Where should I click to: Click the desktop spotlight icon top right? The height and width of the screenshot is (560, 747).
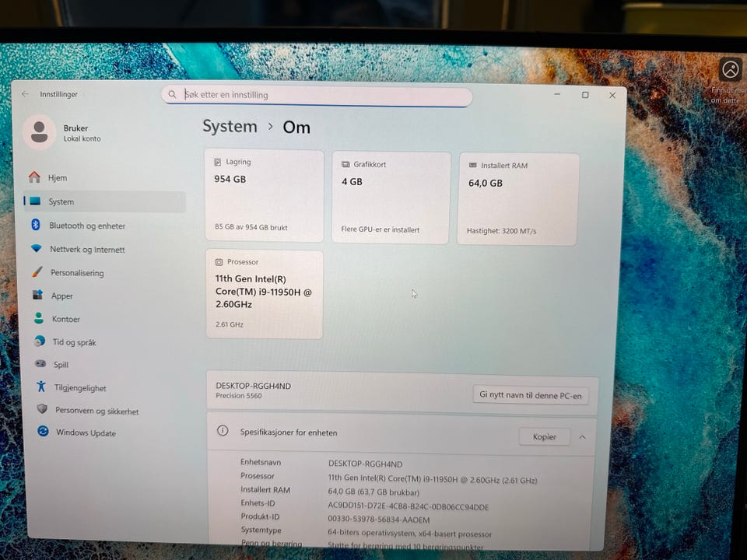(730, 70)
